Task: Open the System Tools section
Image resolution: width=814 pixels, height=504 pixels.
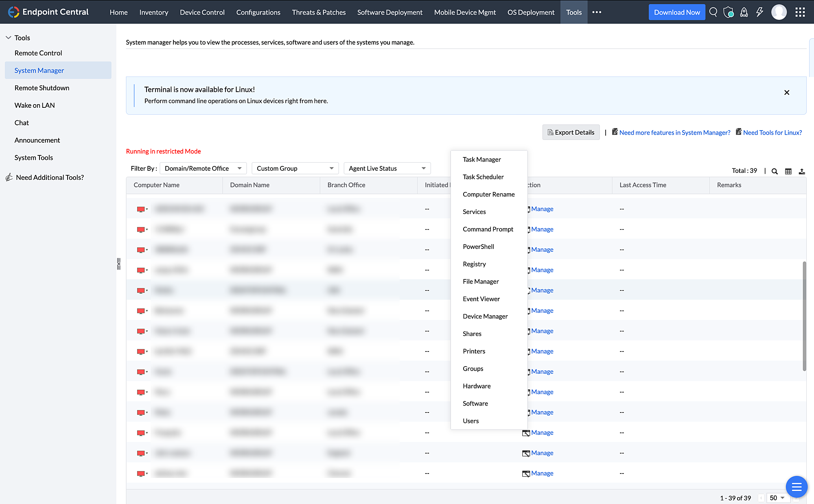Action: click(33, 157)
